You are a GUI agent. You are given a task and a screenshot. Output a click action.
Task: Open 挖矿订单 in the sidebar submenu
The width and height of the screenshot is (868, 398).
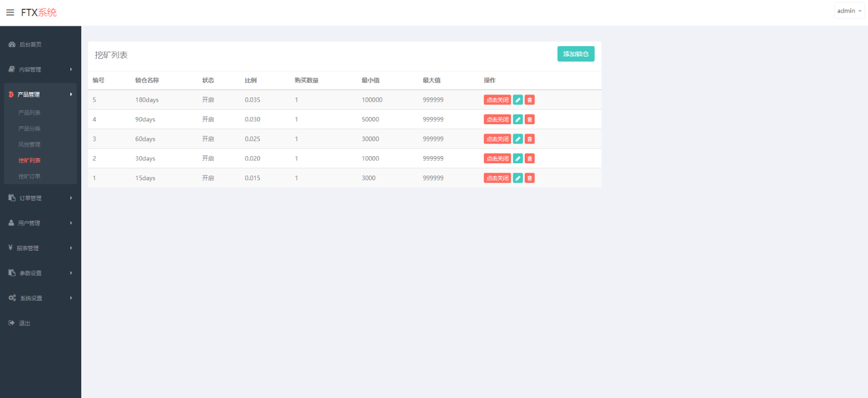click(30, 176)
